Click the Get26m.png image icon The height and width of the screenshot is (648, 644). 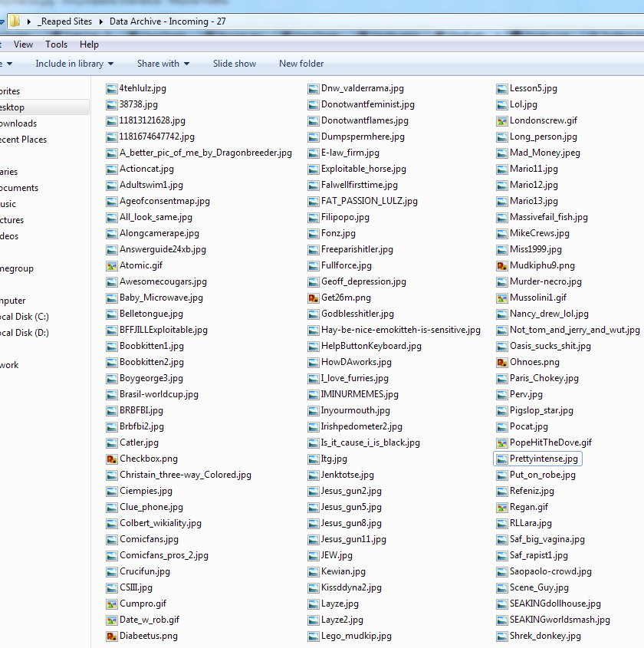click(x=314, y=298)
